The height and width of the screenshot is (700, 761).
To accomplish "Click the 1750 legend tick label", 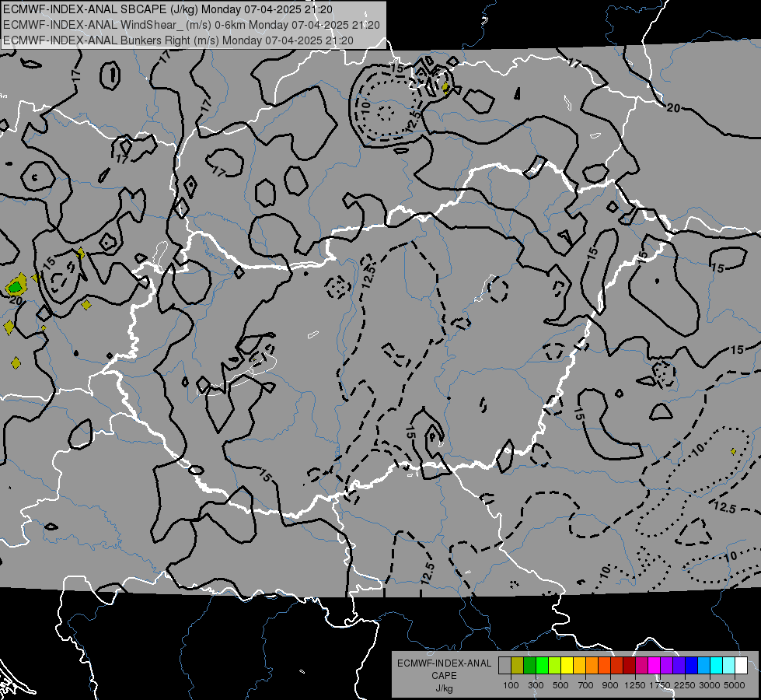I will (x=660, y=685).
